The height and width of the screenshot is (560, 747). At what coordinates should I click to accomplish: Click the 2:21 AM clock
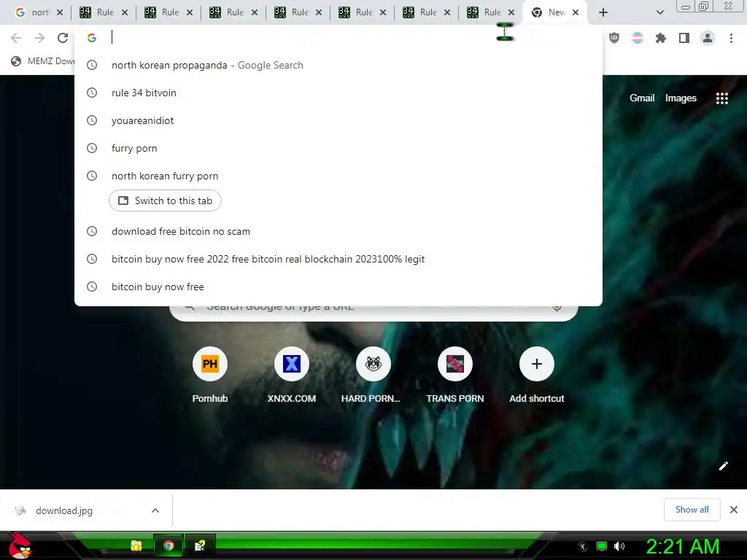tap(682, 546)
